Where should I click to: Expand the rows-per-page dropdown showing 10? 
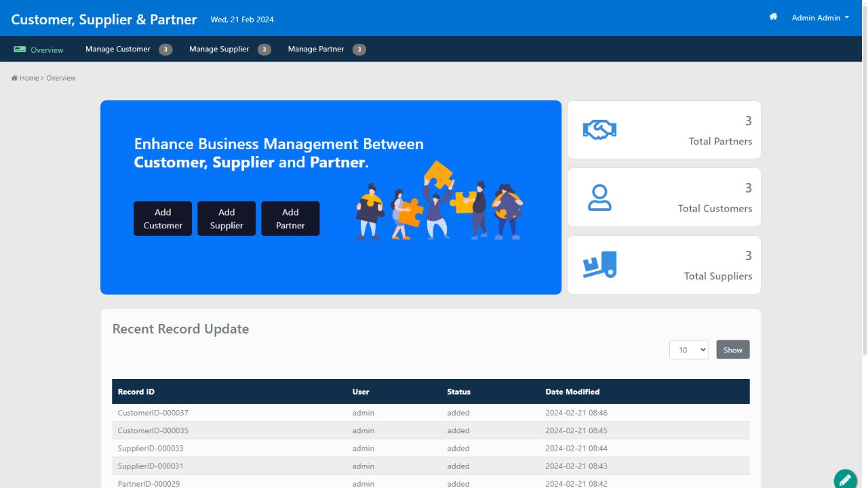click(x=688, y=350)
